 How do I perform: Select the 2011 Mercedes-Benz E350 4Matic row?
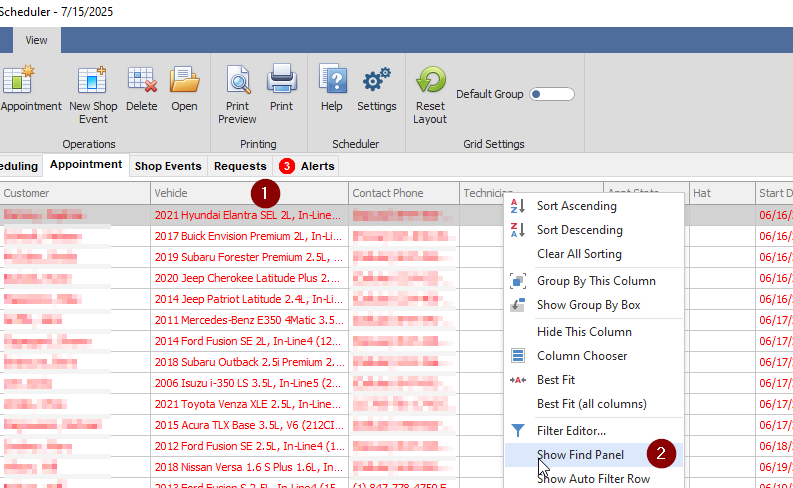coord(249,320)
